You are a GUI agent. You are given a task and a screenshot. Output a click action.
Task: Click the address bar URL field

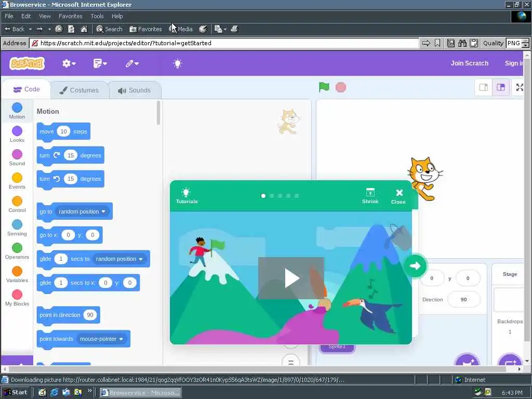pyautogui.click(x=224, y=43)
